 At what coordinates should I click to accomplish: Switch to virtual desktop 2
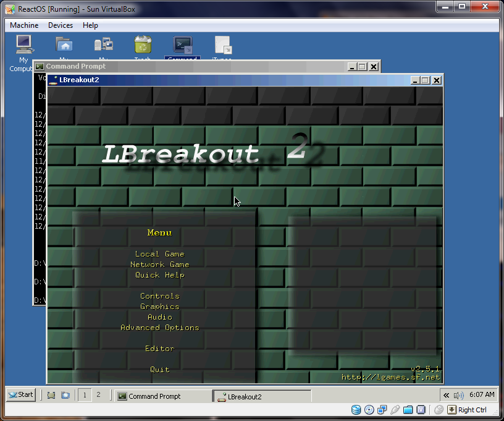[98, 395]
